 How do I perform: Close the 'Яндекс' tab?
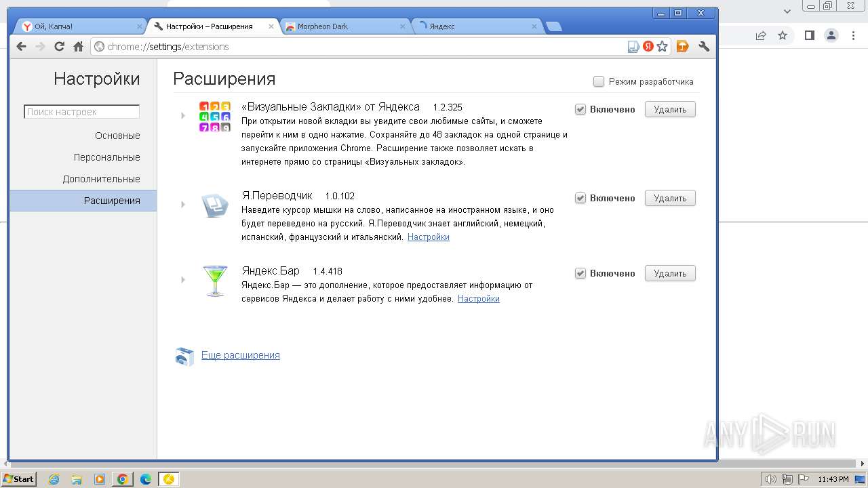[534, 26]
